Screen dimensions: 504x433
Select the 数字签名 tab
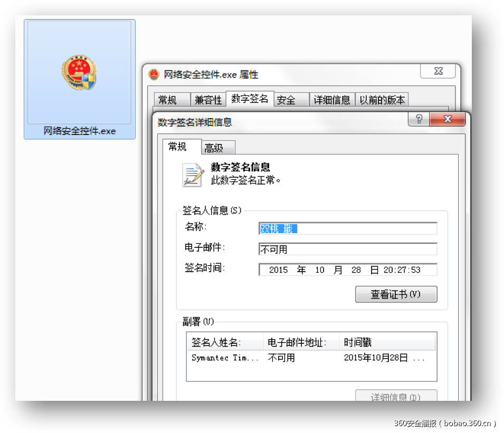pos(249,99)
